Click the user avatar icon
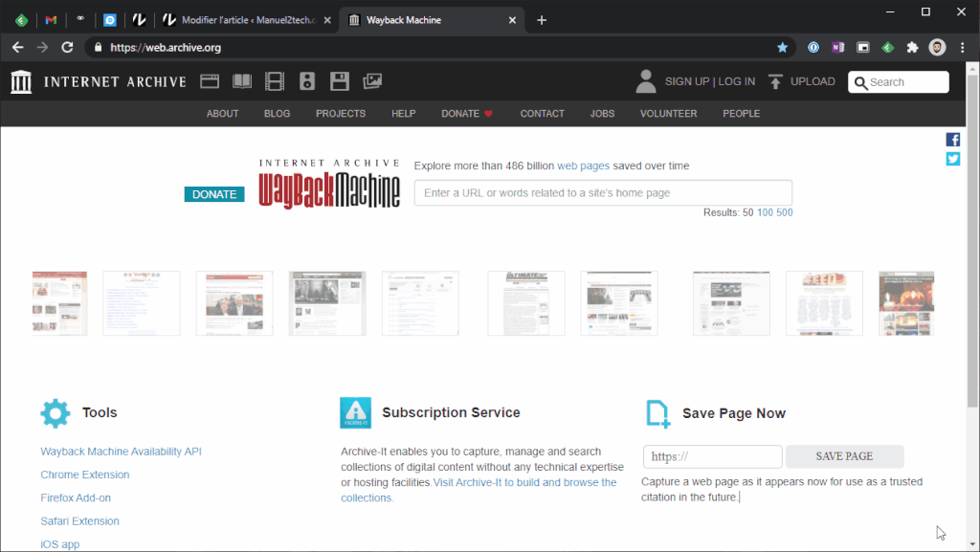 (646, 81)
